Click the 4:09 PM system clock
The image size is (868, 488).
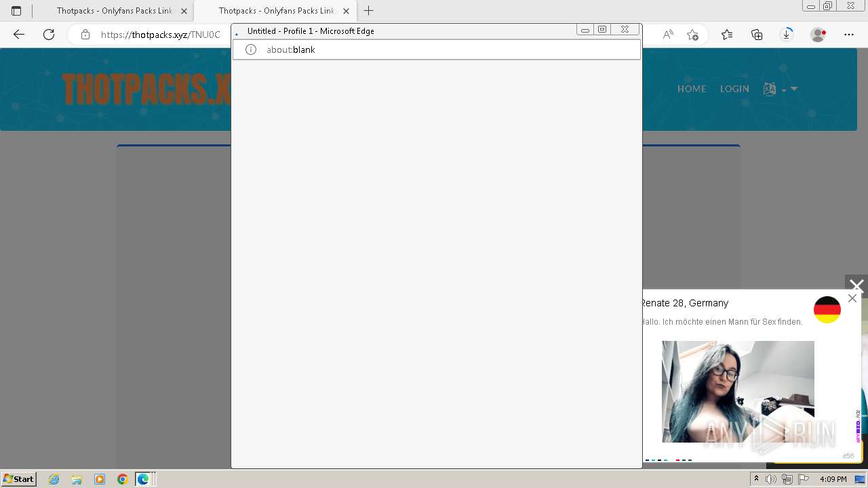833,479
